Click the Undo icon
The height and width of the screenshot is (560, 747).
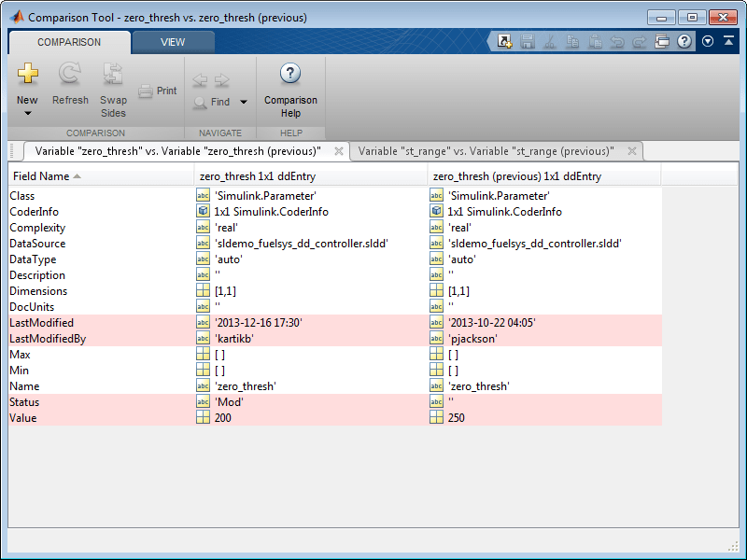pos(617,42)
